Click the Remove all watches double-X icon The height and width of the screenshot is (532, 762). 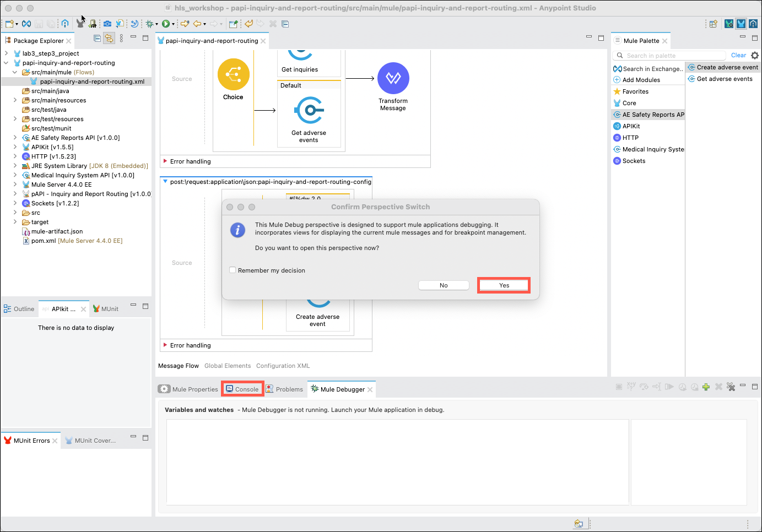[x=731, y=387]
